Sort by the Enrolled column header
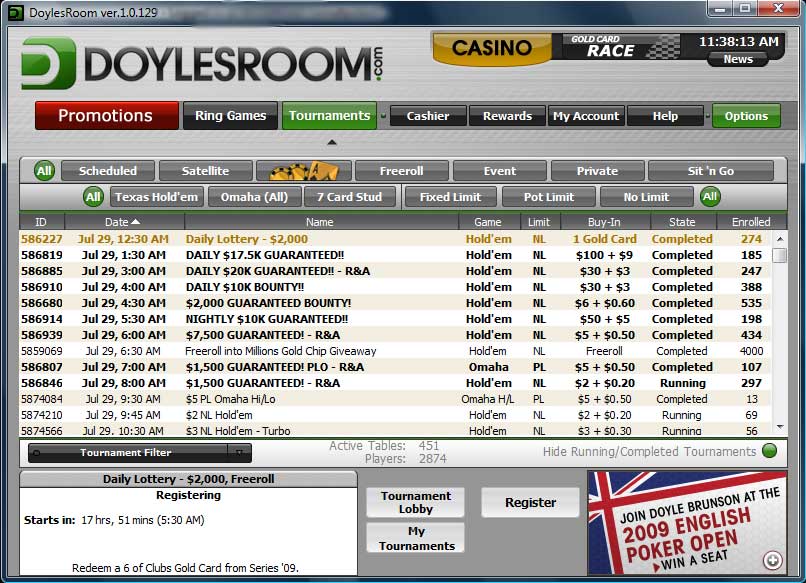The height and width of the screenshot is (583, 806). (x=751, y=222)
